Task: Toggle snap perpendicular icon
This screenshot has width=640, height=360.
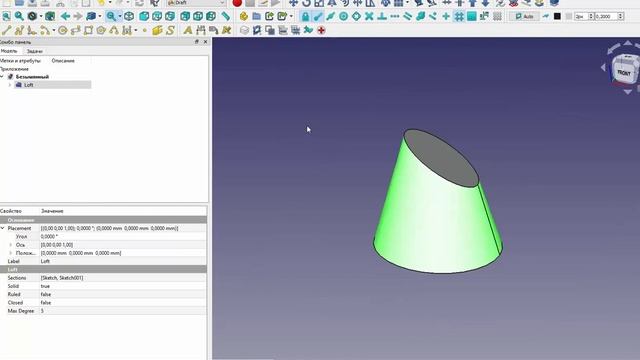Action: pyautogui.click(x=382, y=16)
